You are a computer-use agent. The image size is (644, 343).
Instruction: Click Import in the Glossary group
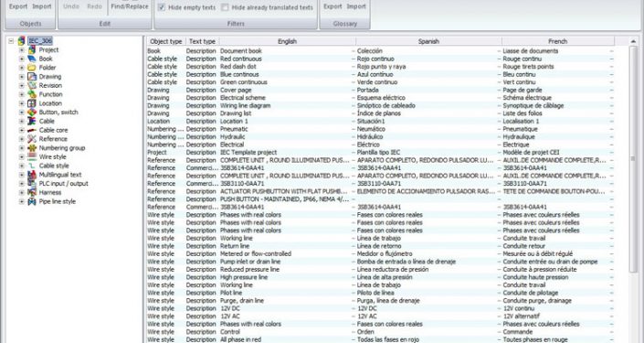click(x=356, y=6)
